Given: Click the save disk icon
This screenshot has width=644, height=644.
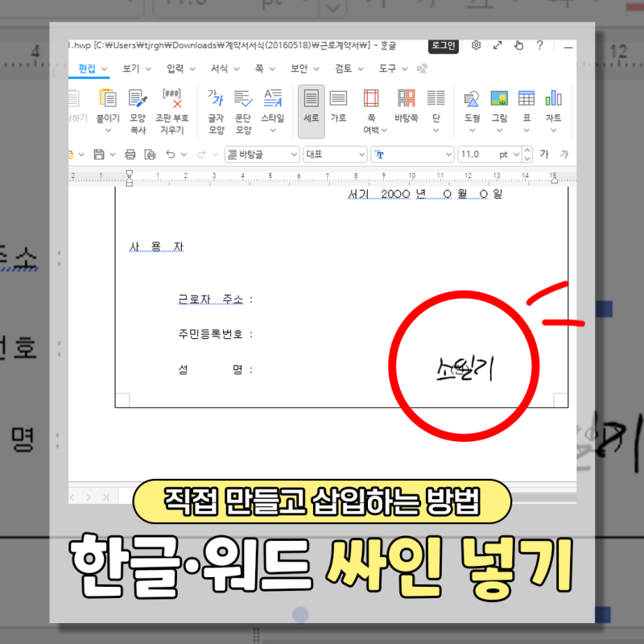Looking at the screenshot, I should click(99, 155).
